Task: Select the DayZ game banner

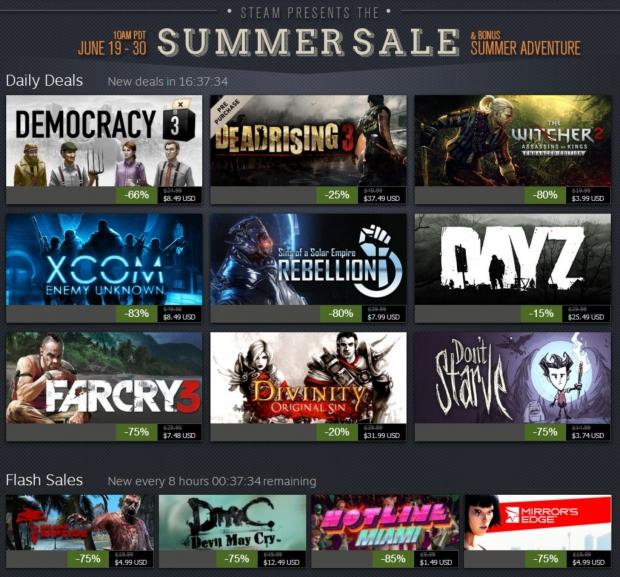Action: point(512,259)
